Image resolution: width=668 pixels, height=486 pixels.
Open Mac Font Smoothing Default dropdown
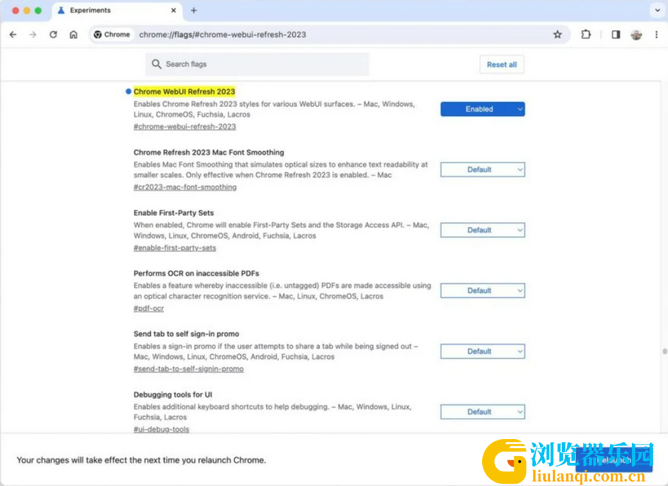[482, 170]
